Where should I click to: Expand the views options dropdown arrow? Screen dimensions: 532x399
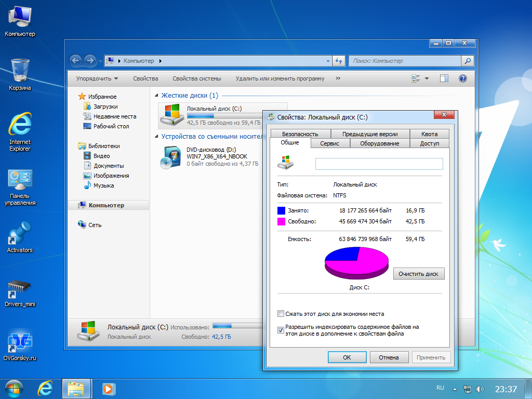427,78
